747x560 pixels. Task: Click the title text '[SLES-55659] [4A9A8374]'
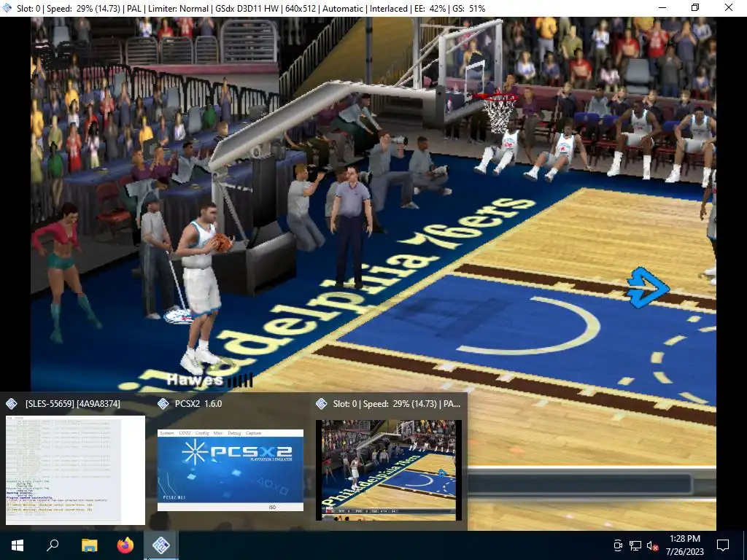tap(72, 404)
